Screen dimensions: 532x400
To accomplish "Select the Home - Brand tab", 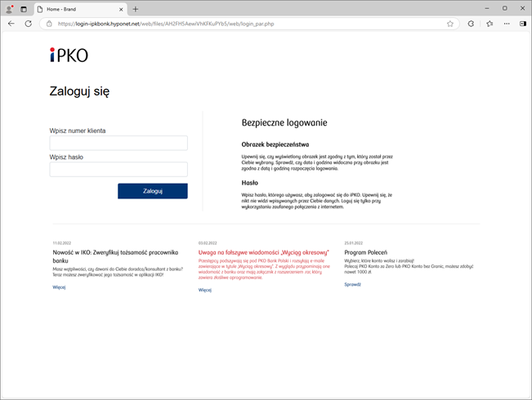I will [74, 9].
